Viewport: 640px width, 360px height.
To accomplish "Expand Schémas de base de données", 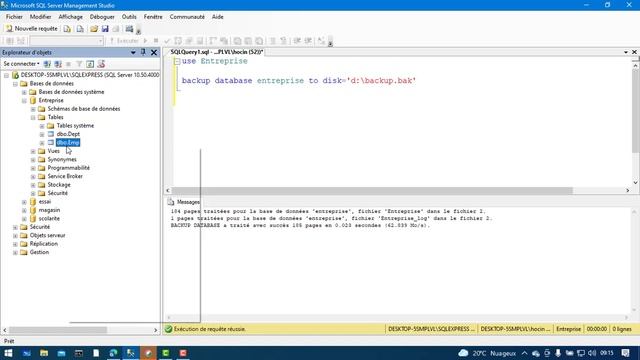I will coord(33,109).
